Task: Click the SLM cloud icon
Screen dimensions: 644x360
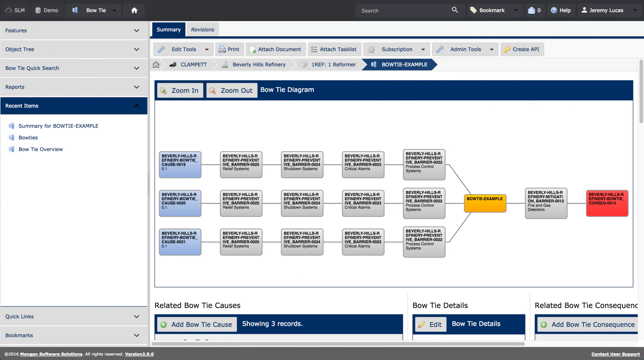Action: click(x=8, y=10)
